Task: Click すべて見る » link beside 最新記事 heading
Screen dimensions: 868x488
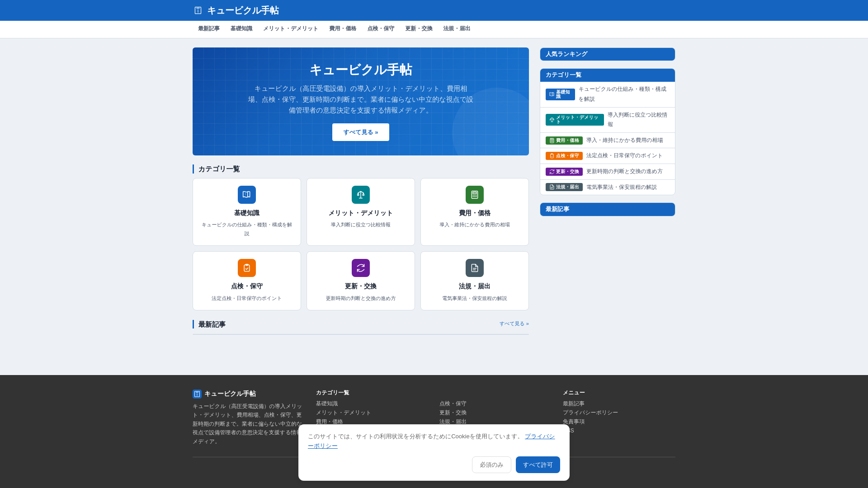Action: pos(514,324)
